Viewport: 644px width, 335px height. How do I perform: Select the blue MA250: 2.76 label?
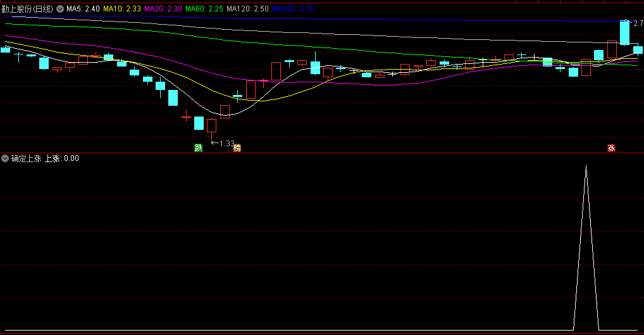coord(294,9)
